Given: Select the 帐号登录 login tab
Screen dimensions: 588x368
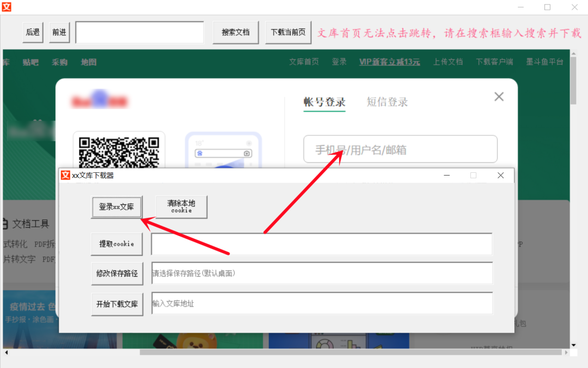Looking at the screenshot, I should tap(324, 101).
